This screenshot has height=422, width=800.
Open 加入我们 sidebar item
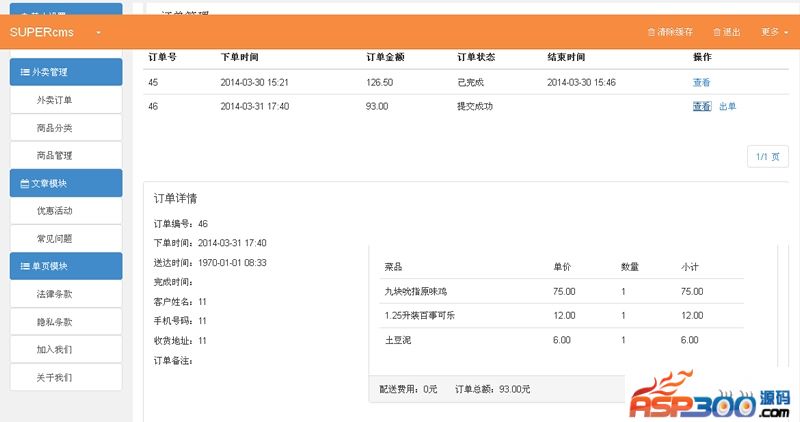point(54,350)
